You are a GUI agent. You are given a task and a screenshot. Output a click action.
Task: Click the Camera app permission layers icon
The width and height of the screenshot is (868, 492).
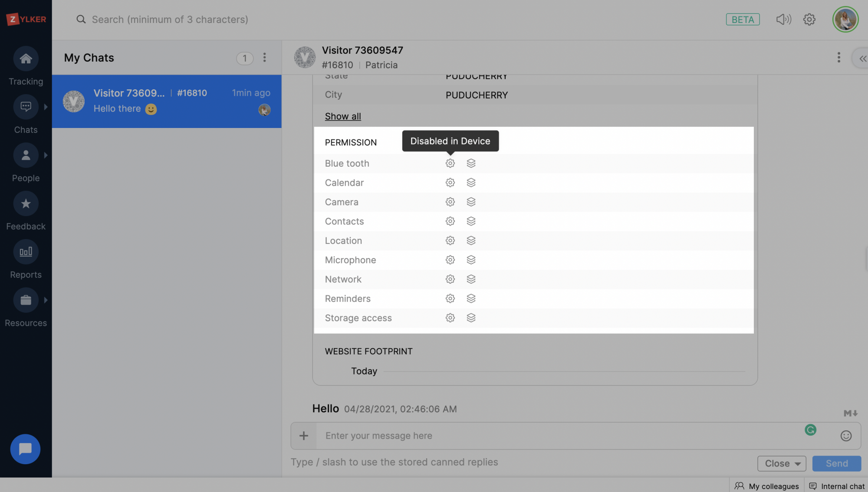pyautogui.click(x=471, y=202)
